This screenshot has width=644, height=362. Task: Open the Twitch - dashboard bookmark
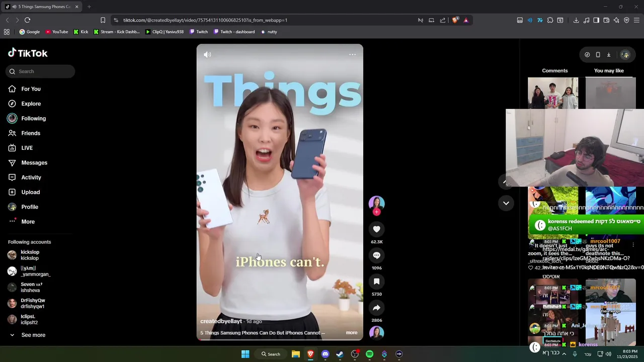click(x=234, y=32)
